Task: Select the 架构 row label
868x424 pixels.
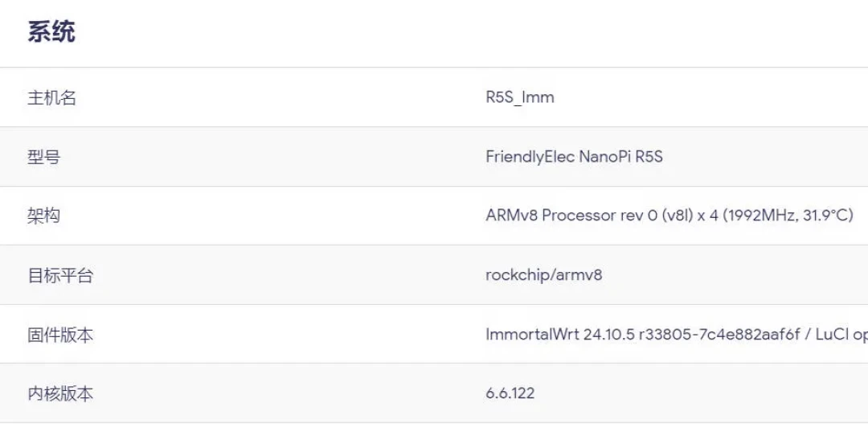Action: (43, 216)
